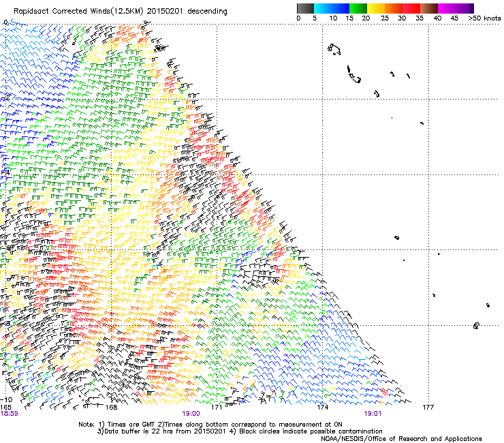Click the '19:00' purple time label
This screenshot has height=443, width=504.
coord(191,414)
